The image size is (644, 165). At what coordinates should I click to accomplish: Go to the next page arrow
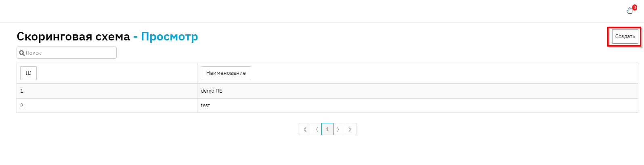click(338, 129)
